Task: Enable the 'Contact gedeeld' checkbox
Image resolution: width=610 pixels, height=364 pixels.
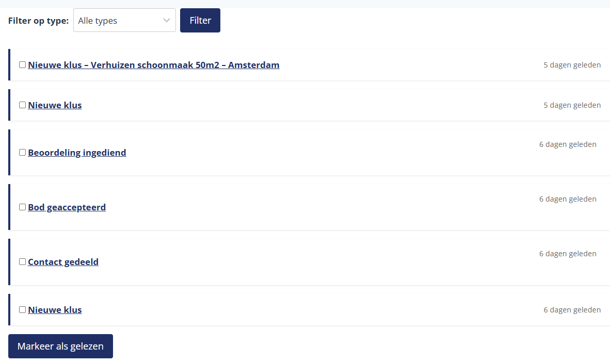Action: (22, 262)
